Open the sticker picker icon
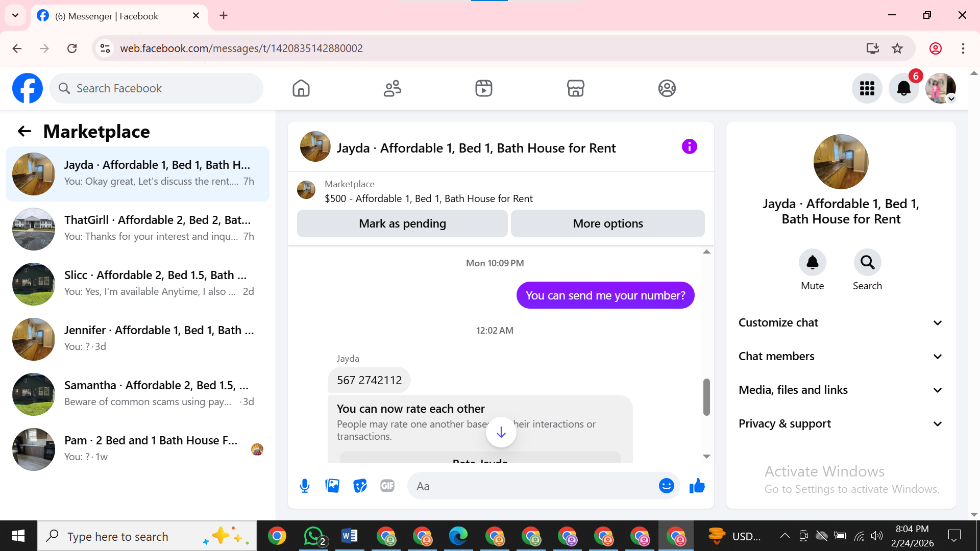 coord(360,486)
